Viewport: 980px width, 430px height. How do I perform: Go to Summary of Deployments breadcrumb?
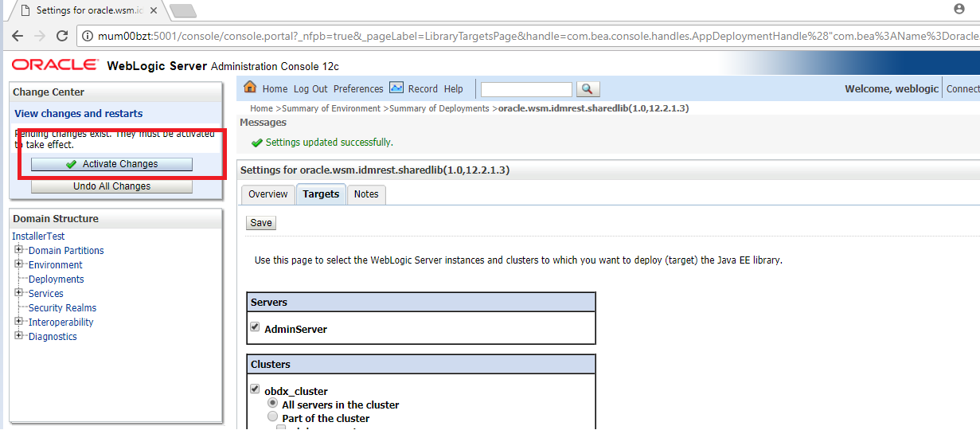tap(439, 108)
